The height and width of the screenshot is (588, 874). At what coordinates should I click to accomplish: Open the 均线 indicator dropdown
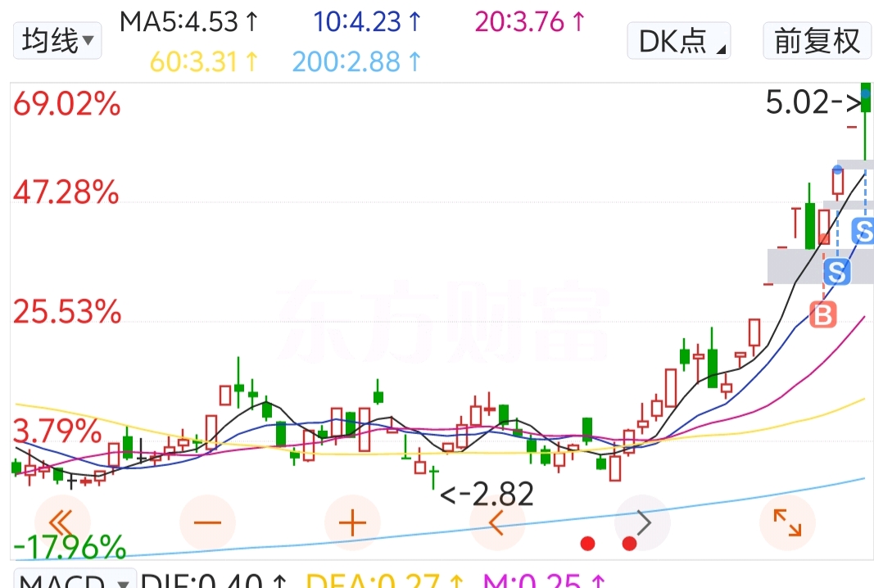57,41
